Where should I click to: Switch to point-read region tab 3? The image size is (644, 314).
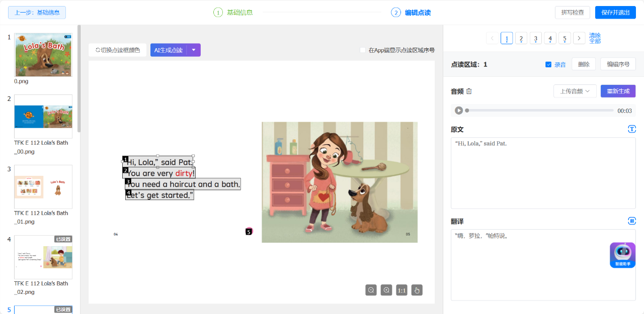tap(536, 38)
